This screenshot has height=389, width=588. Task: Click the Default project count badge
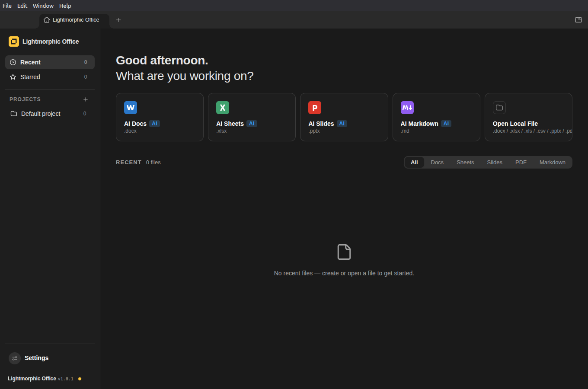(85, 114)
